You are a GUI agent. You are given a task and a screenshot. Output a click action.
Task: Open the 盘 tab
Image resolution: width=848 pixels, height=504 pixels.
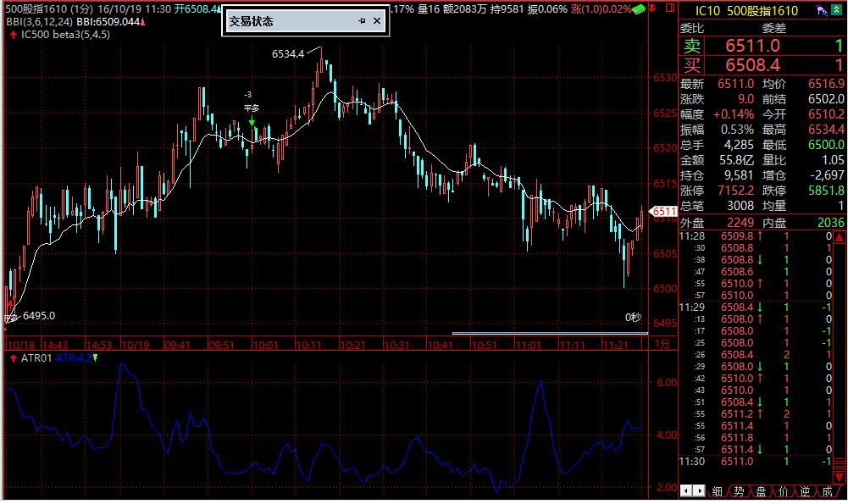[x=761, y=491]
